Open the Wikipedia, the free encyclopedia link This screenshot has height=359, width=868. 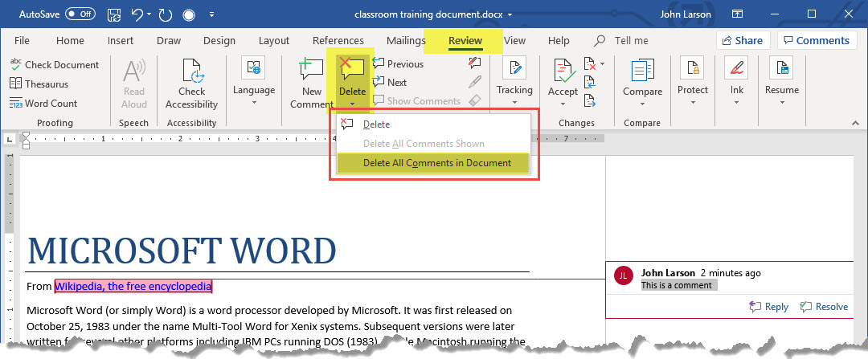133,286
